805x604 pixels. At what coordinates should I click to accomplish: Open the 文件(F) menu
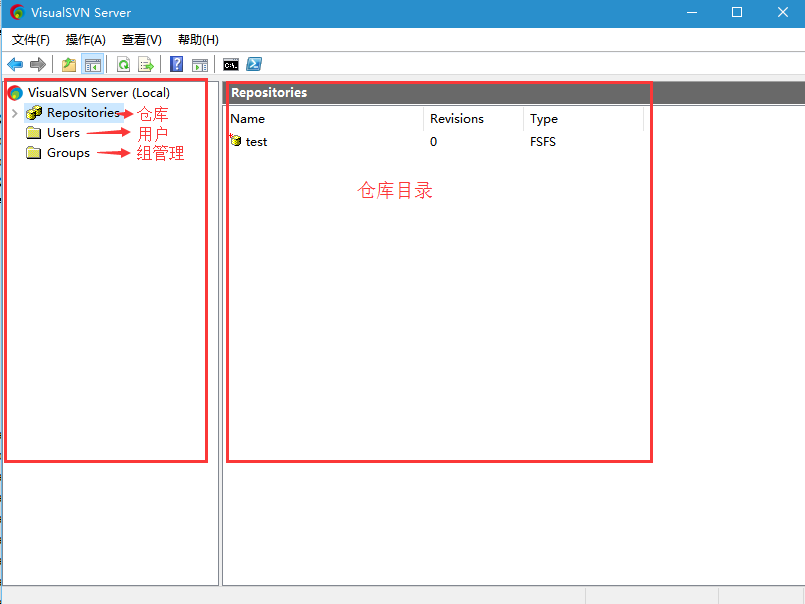31,40
